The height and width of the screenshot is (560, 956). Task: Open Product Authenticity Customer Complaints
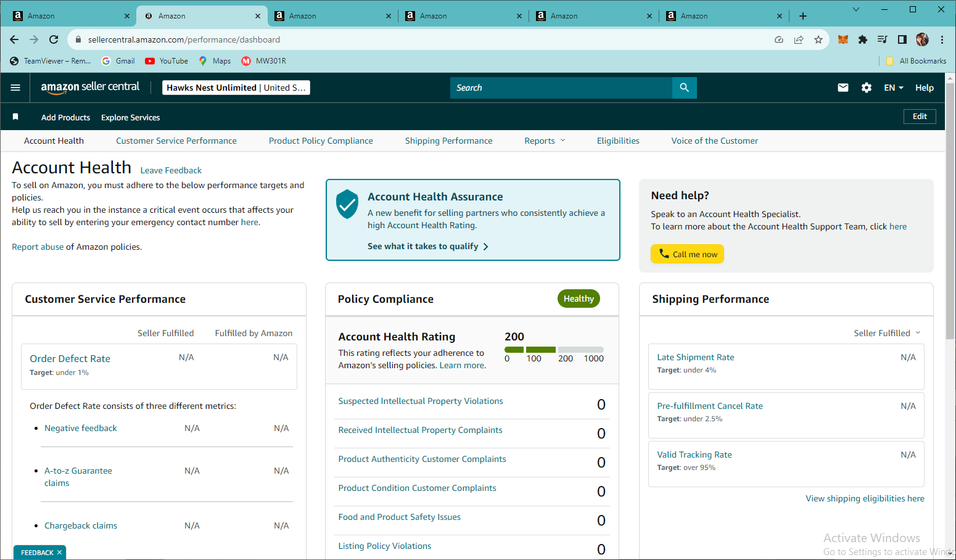422,459
